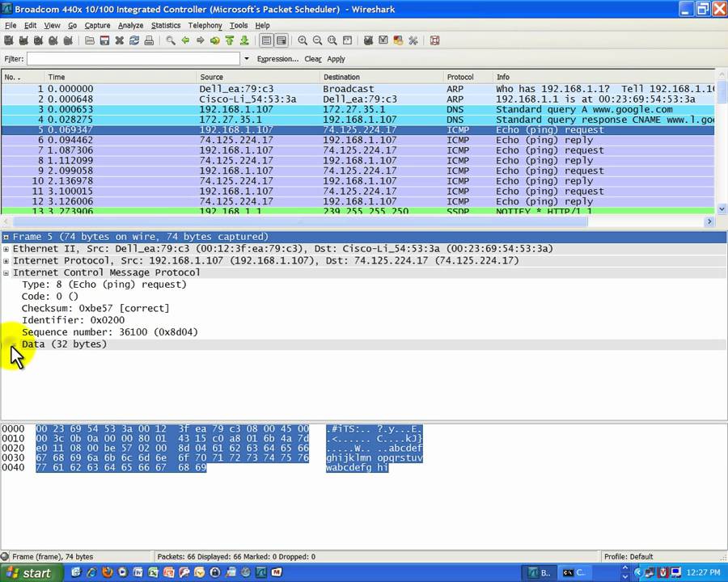Sort by the Time column header
The width and height of the screenshot is (728, 582).
click(x=121, y=77)
